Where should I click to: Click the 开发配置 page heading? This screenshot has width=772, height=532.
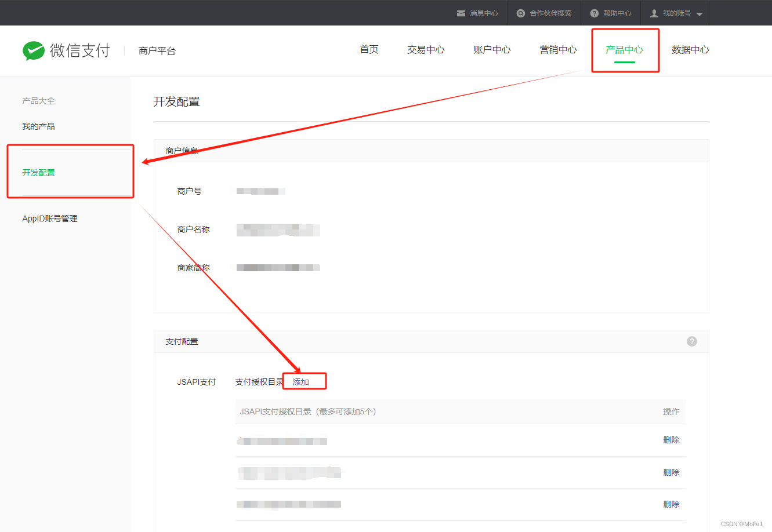point(177,101)
